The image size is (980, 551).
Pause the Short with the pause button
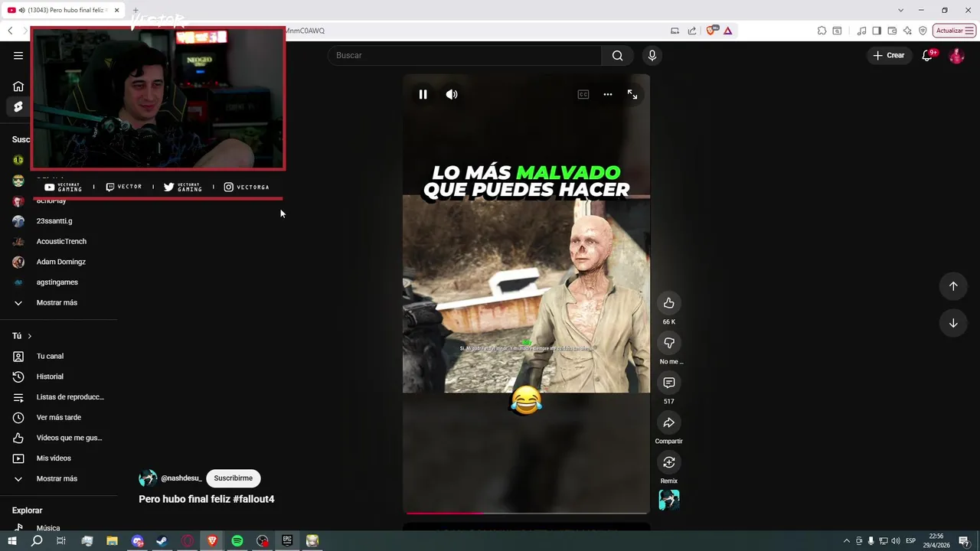[x=423, y=94]
